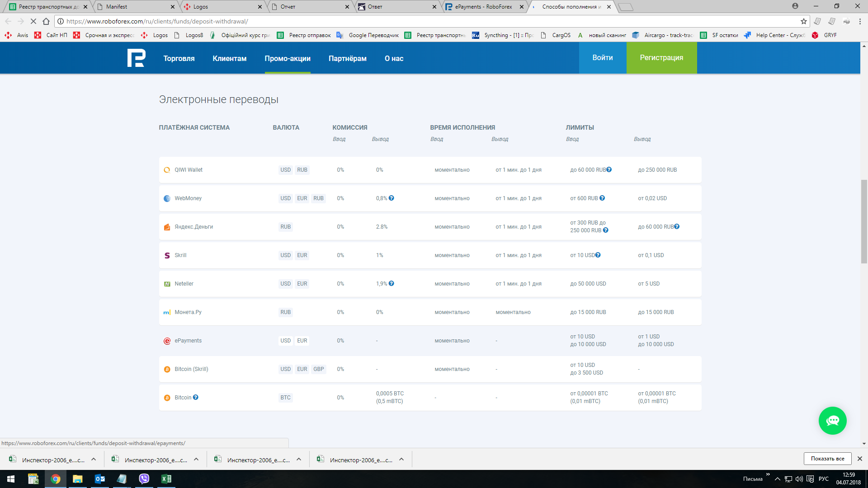Screen dimensions: 868x488
Task: Click help icon beside Neteller 1,9% fee
Action: (x=392, y=283)
